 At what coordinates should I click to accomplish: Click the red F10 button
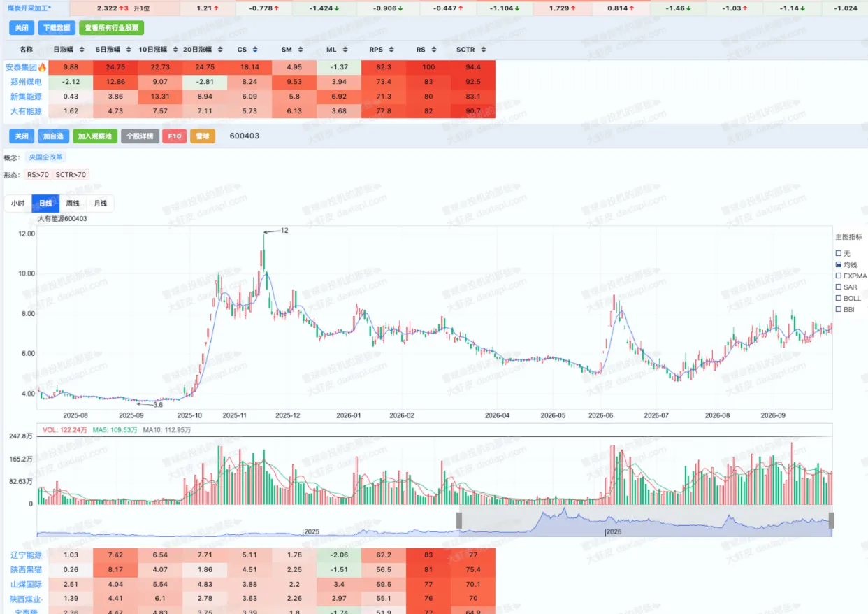174,136
